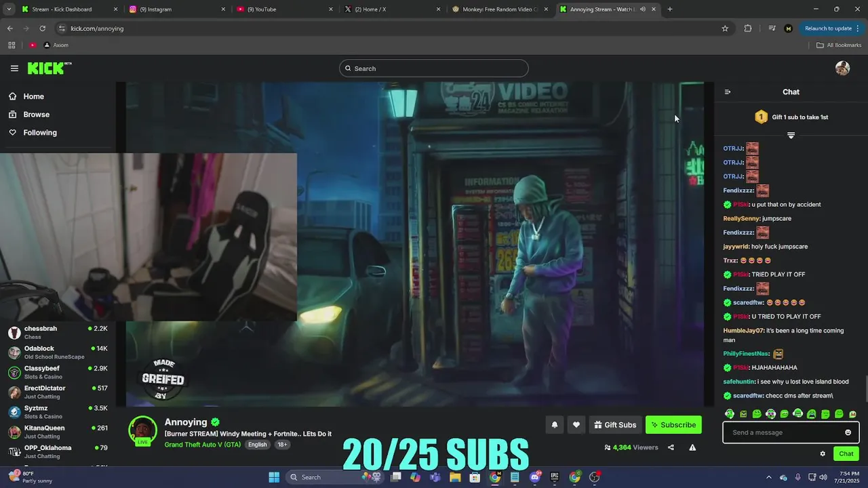This screenshot has width=868, height=488.
Task: Open the apps grid in bookmarks bar
Action: (12, 45)
